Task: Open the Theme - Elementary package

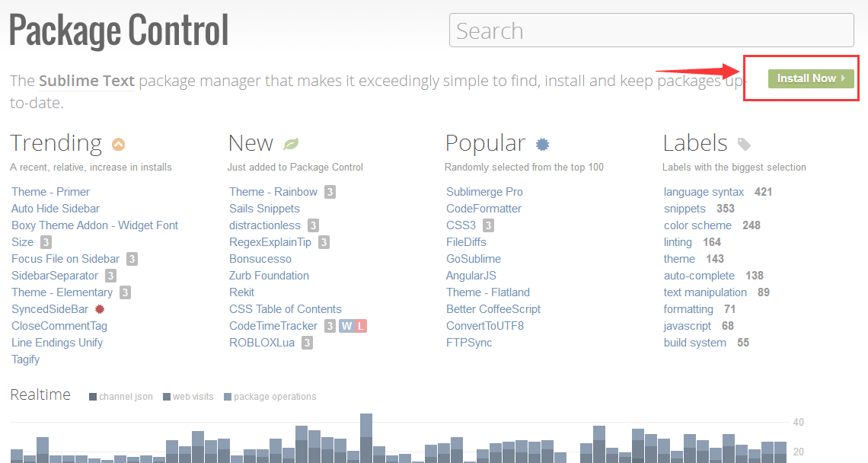Action: (62, 292)
